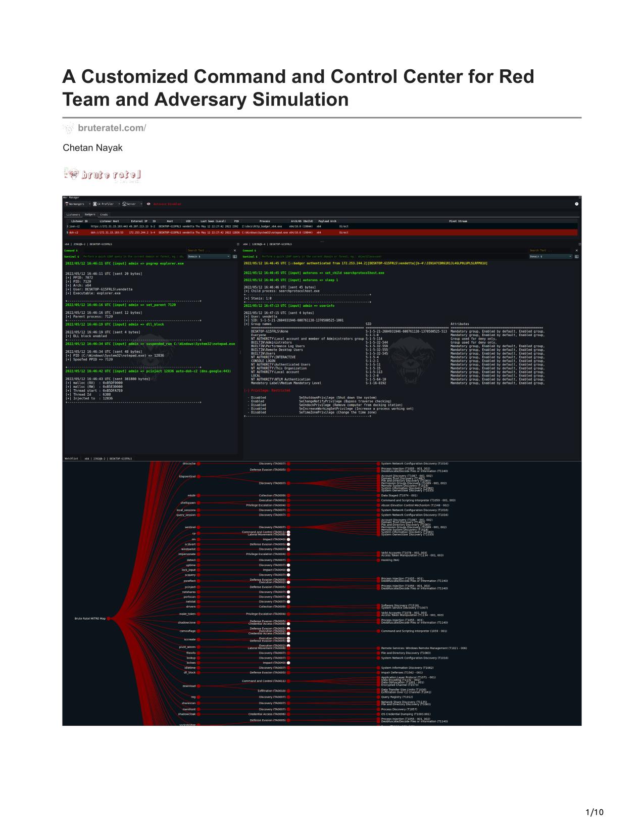
Task: Close the search in b-2 pane
Action: 235,250
